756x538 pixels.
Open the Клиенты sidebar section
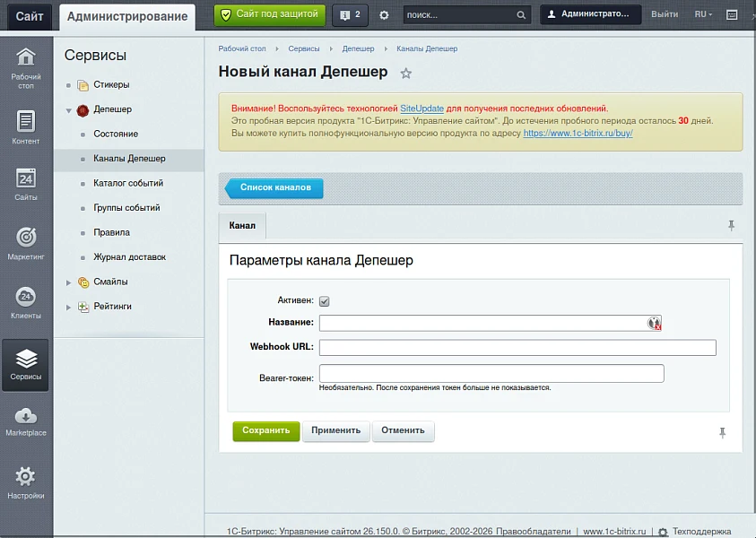point(26,303)
